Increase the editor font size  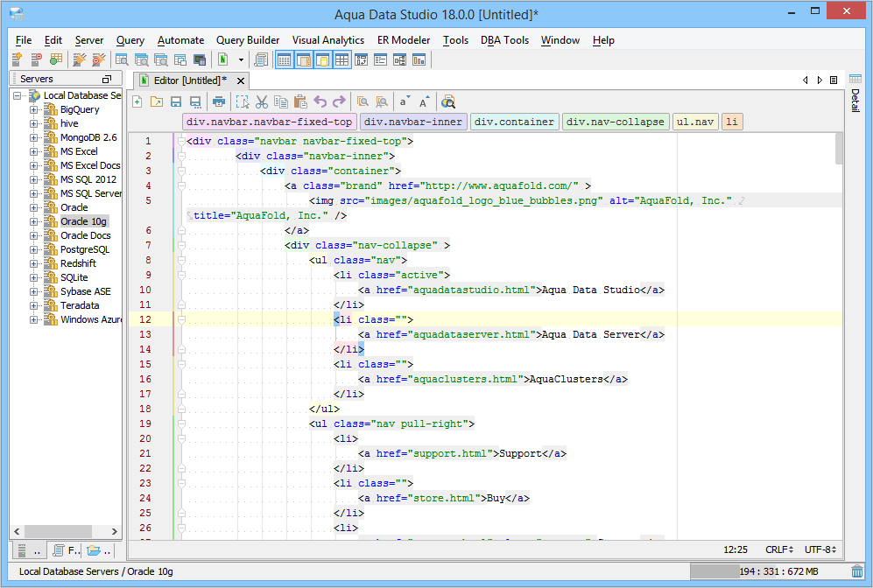click(x=425, y=101)
